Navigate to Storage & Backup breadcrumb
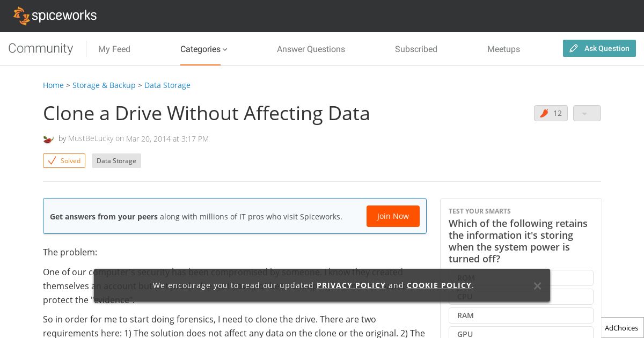The height and width of the screenshot is (338, 644). click(104, 85)
